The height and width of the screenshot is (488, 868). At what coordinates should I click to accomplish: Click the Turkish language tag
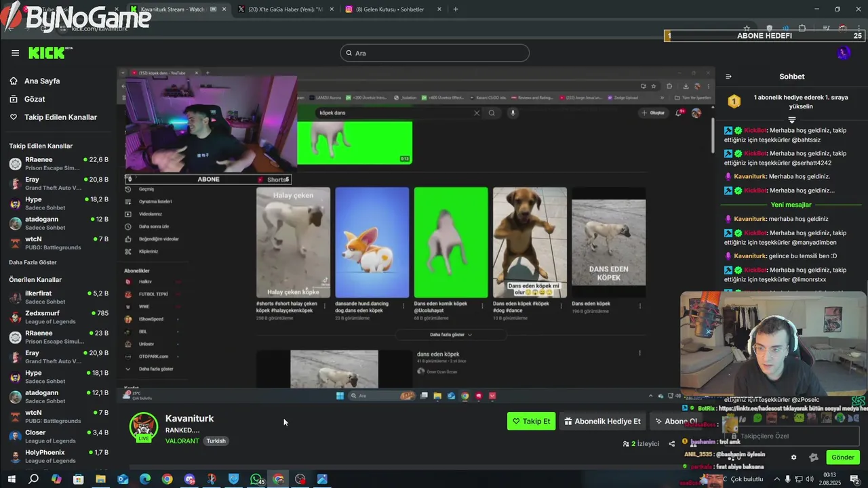click(216, 441)
